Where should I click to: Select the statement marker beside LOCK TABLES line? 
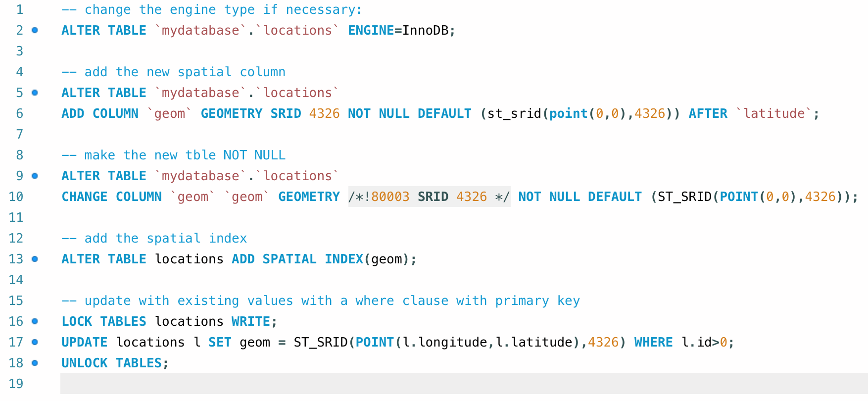click(x=35, y=321)
